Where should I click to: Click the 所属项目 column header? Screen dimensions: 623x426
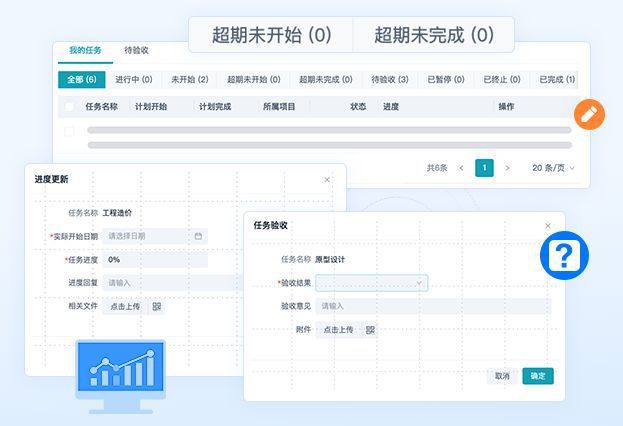pos(279,106)
